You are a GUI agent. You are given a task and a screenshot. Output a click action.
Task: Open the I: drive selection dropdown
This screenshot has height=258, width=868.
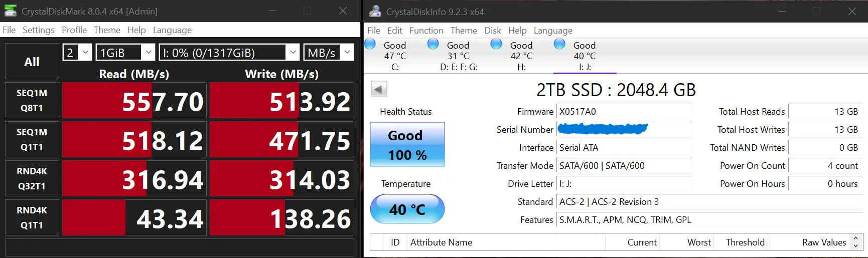coord(229,52)
